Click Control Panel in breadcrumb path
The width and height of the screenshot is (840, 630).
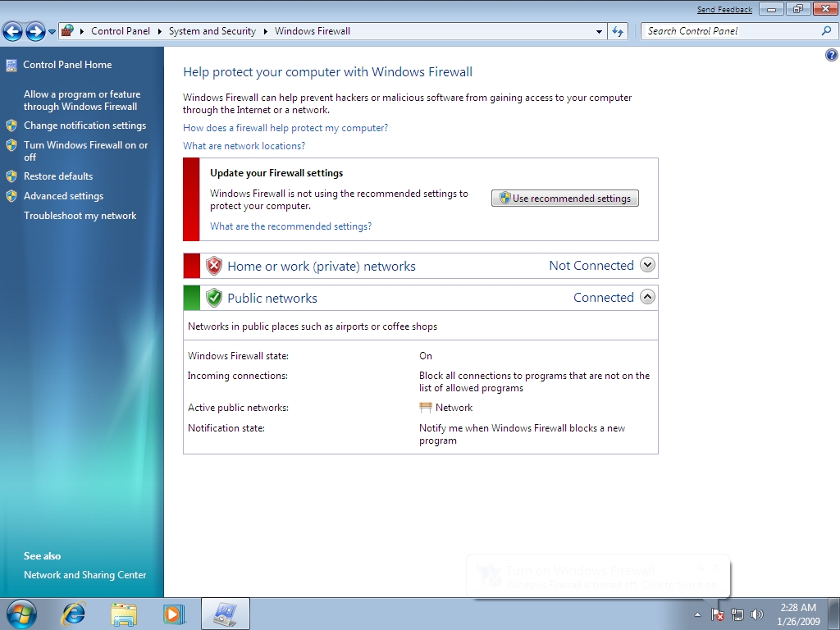(x=121, y=31)
